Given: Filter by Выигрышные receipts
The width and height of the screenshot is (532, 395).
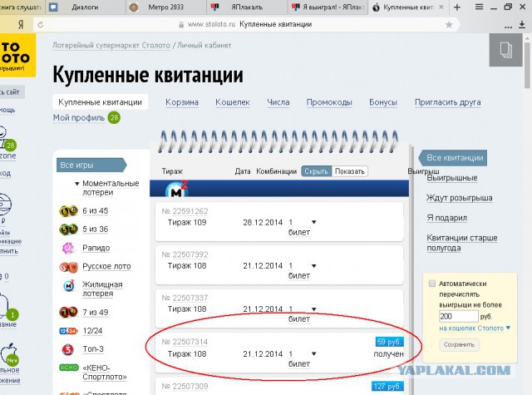Looking at the screenshot, I should point(452,178).
